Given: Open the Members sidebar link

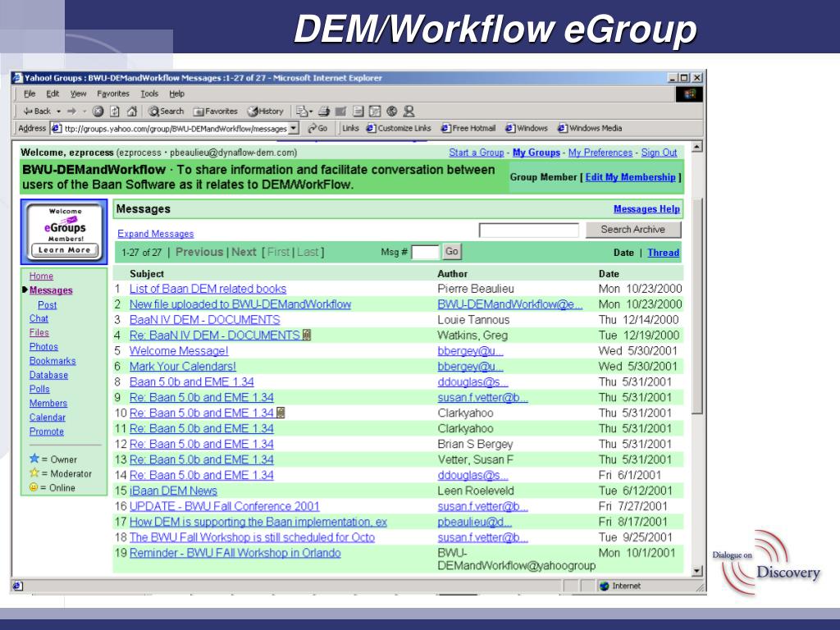Looking at the screenshot, I should tap(48, 404).
